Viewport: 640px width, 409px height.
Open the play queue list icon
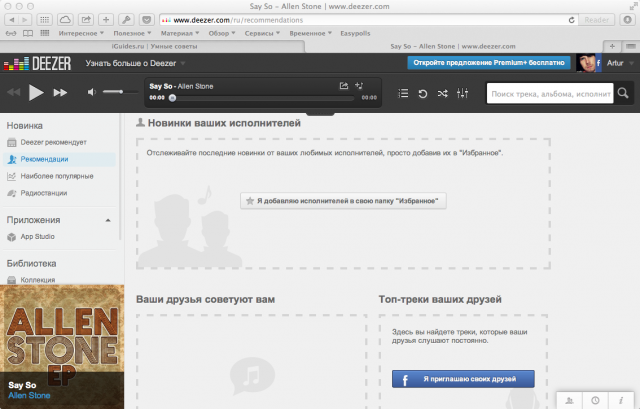[x=403, y=93]
